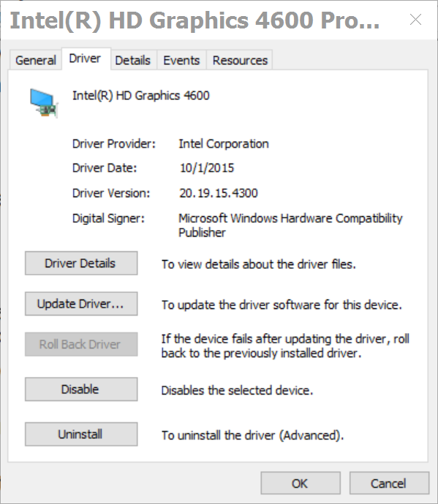This screenshot has width=438, height=504.
Task: Click Cancel to dismiss the dialog
Action: coord(390,483)
